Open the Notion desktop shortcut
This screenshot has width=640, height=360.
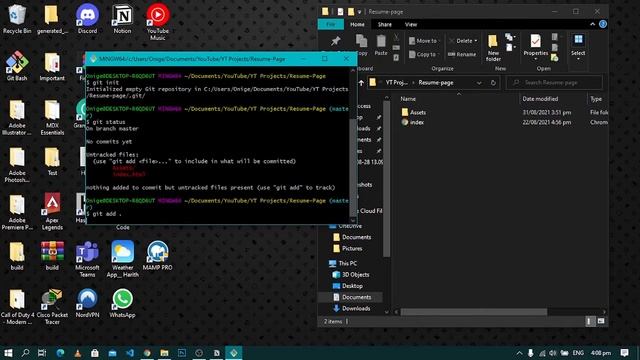pyautogui.click(x=122, y=20)
